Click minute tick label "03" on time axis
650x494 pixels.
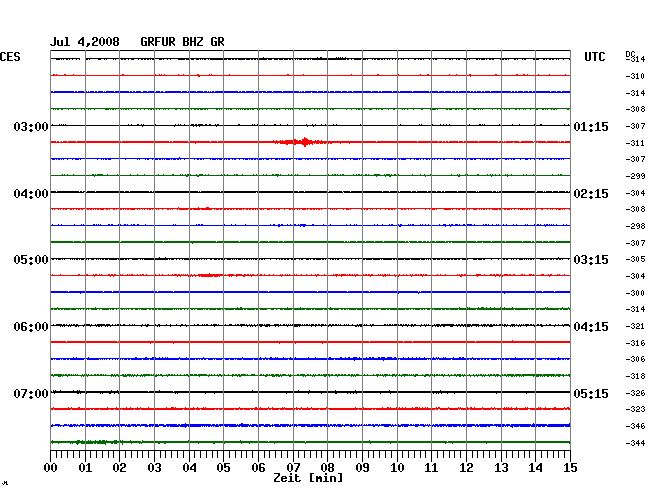coord(154,467)
